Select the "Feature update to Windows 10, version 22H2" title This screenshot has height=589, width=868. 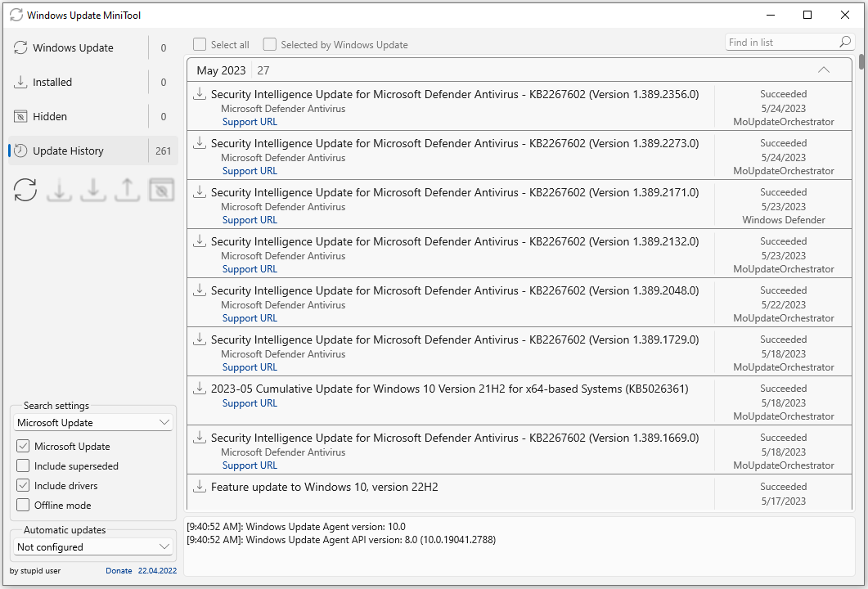point(325,487)
